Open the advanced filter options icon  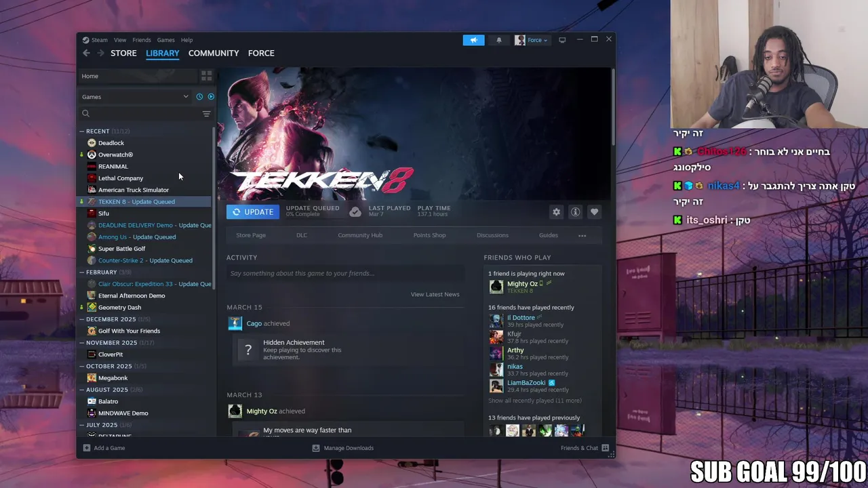pos(206,114)
